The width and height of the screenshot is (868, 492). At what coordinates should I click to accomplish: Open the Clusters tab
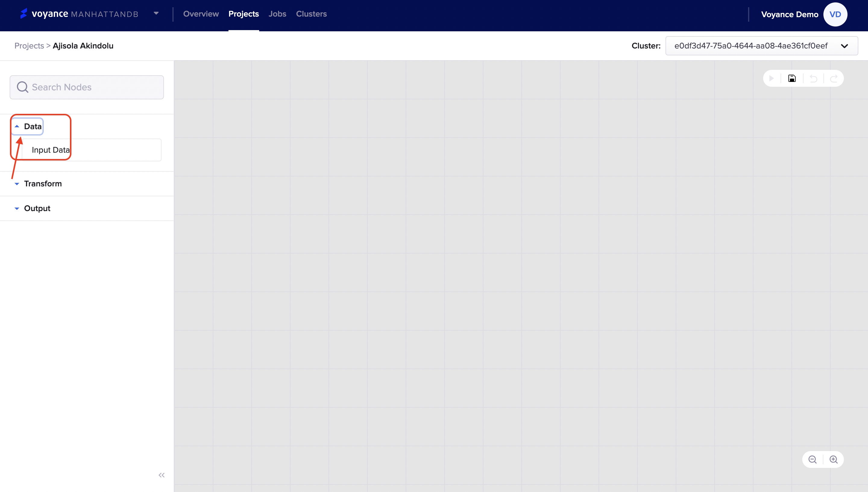[311, 14]
